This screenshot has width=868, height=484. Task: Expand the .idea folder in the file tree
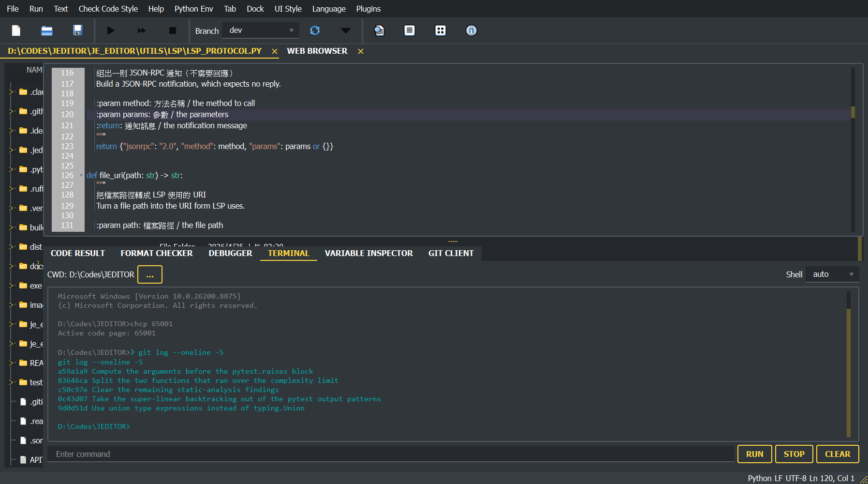(x=12, y=131)
